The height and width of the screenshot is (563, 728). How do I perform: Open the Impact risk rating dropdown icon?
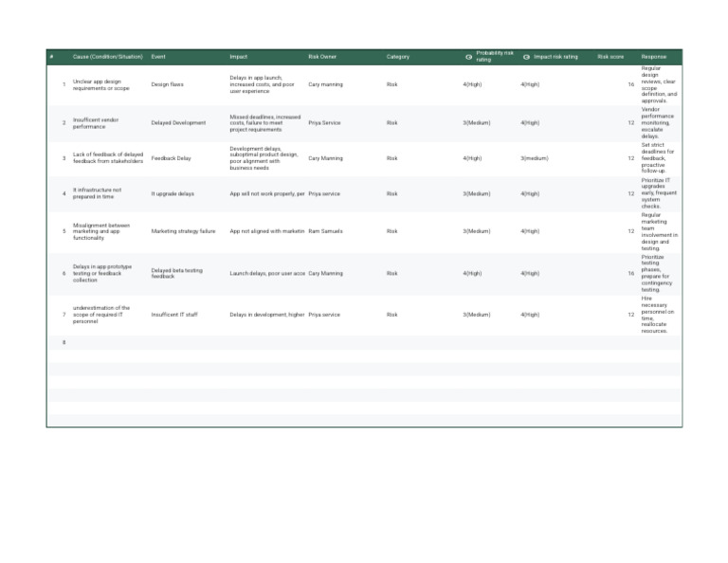(526, 57)
